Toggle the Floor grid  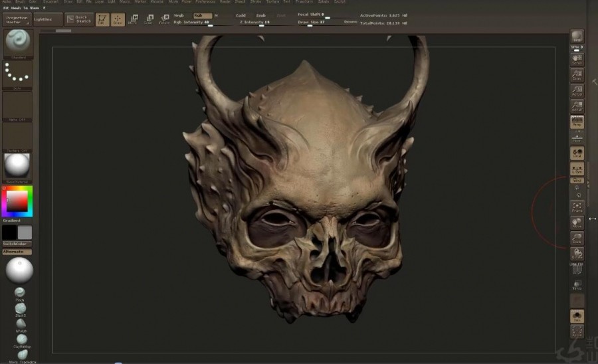tap(577, 137)
